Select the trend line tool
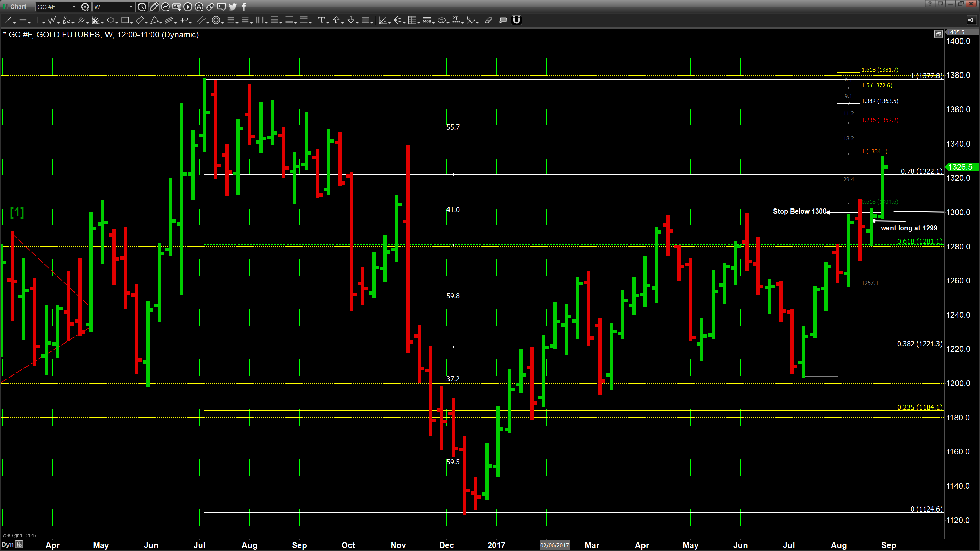The height and width of the screenshot is (551, 980). [8, 20]
